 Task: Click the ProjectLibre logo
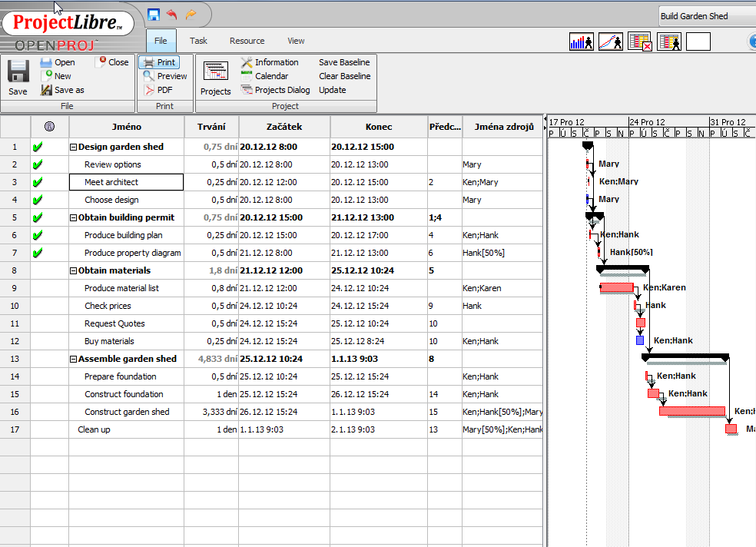[68, 22]
